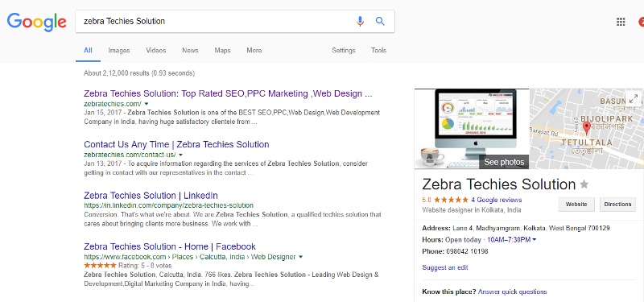The image size is (644, 302).
Task: Click the Google logo
Action: click(36, 23)
